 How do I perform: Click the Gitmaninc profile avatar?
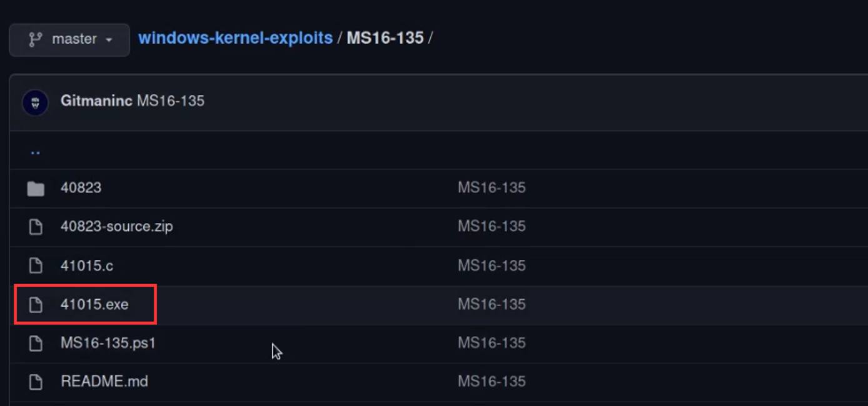pos(35,101)
